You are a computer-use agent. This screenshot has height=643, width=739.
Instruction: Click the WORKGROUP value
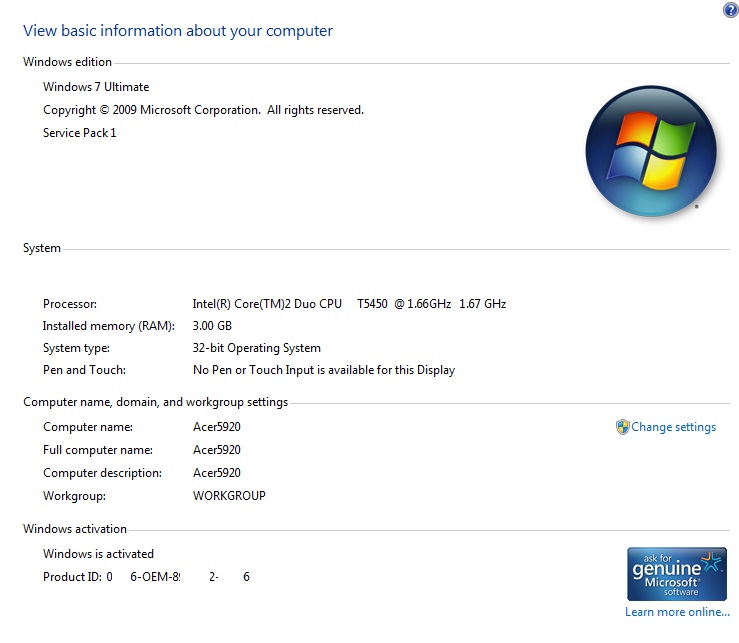[x=229, y=496]
